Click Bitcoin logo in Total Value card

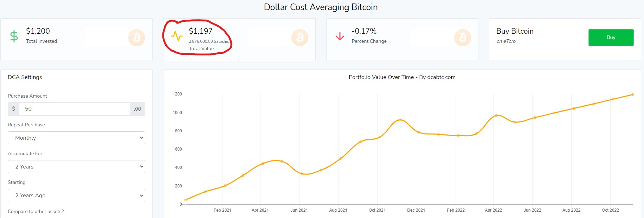pyautogui.click(x=300, y=38)
